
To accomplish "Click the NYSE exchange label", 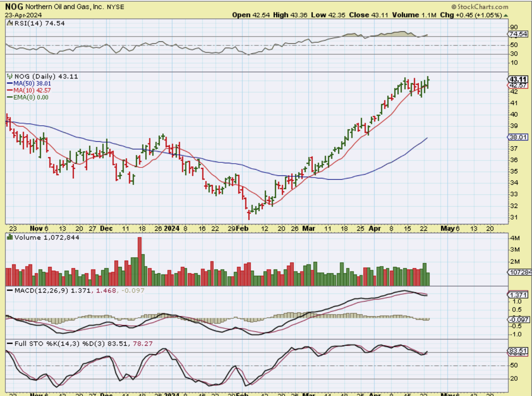I will [x=116, y=7].
